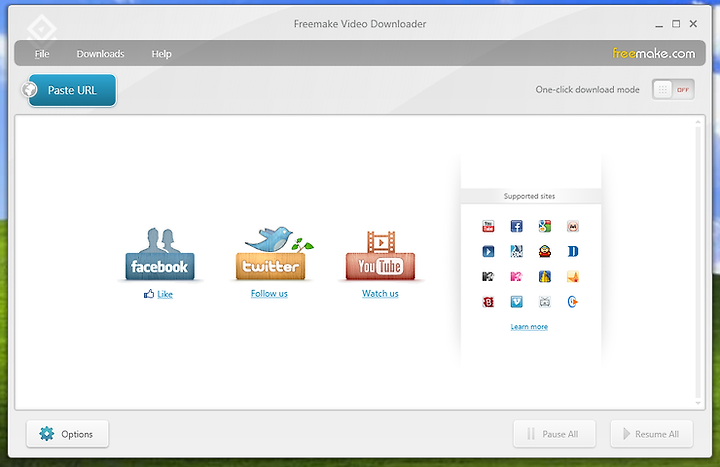Select the black MTV site icon
This screenshot has width=720, height=467.
tap(488, 276)
